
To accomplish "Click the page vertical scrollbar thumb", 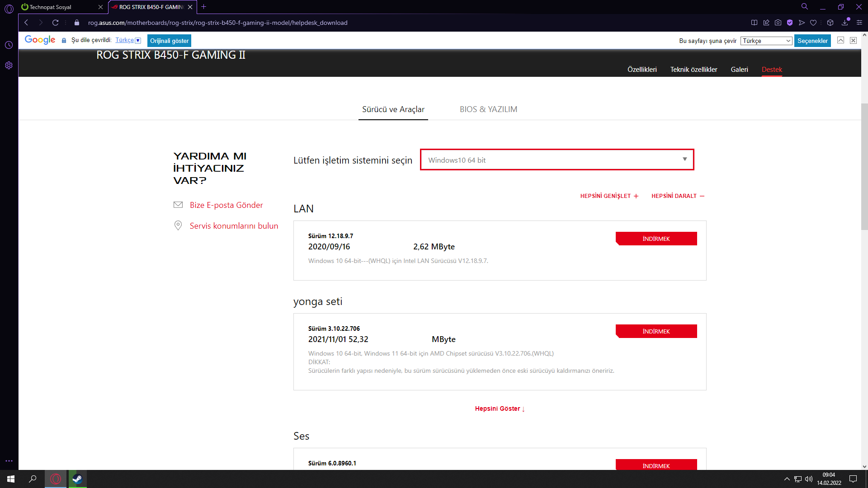I will click(864, 167).
